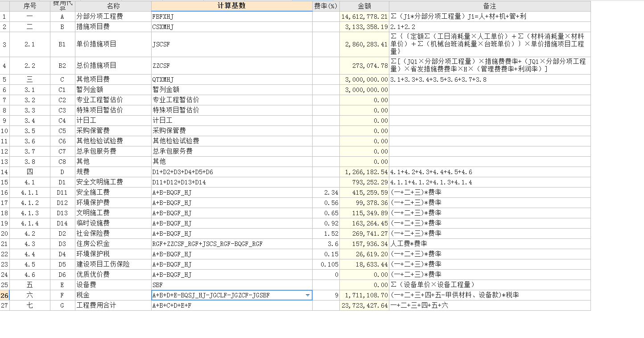Open the dropdown arrow in 税金 calculation base cell
644x338 pixels.
click(x=307, y=296)
